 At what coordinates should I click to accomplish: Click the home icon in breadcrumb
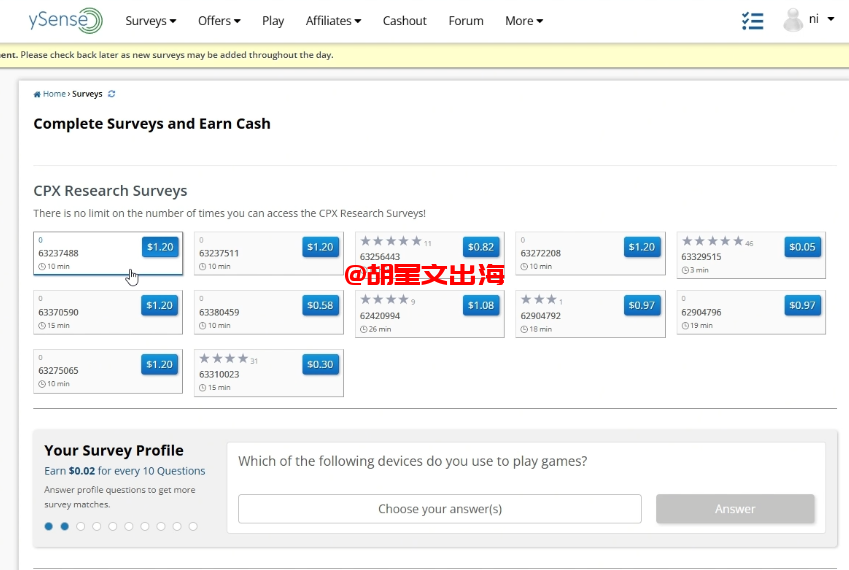37,94
